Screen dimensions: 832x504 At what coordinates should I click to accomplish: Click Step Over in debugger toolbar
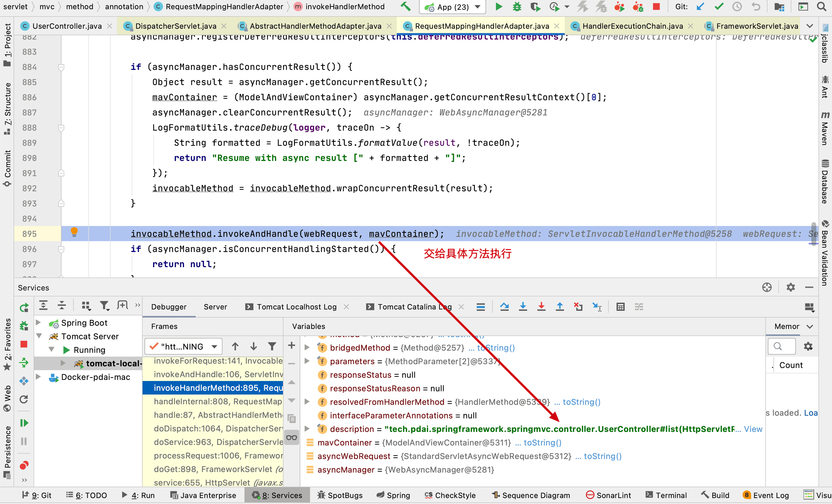click(x=504, y=306)
